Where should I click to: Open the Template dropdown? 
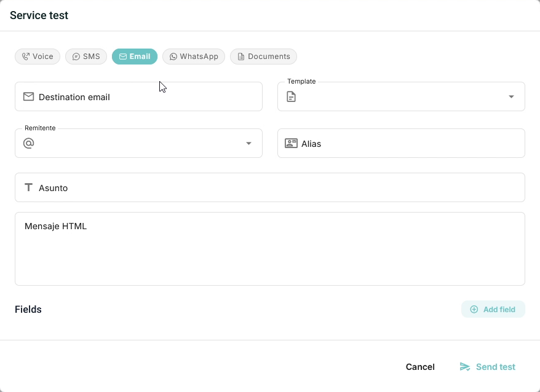coord(401,96)
